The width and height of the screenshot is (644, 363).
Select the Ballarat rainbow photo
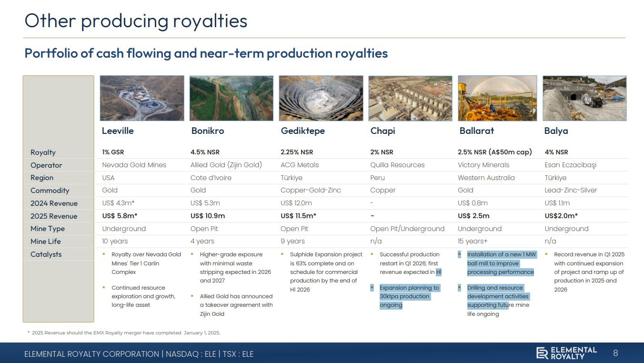pyautogui.click(x=497, y=98)
